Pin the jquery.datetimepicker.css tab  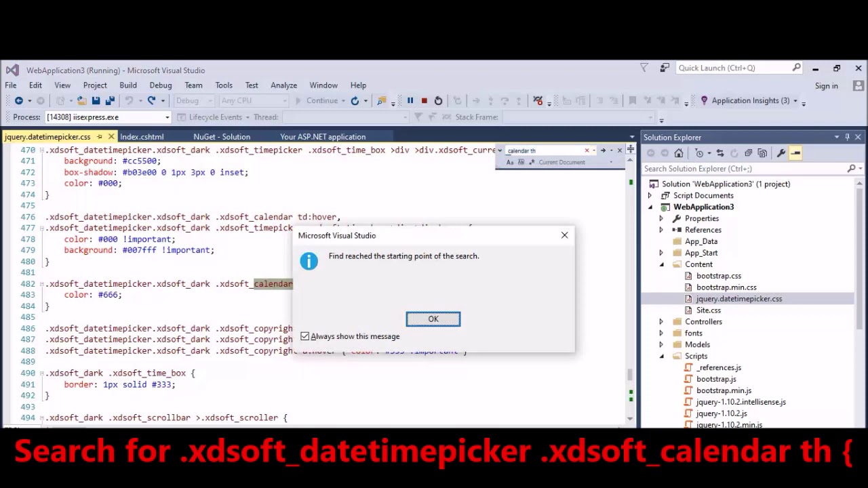[x=99, y=137]
